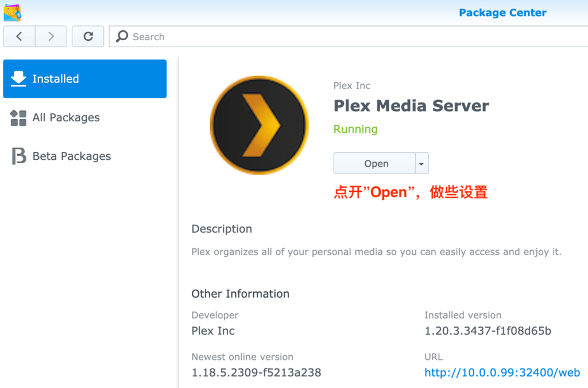Click the Description heading

pyautogui.click(x=222, y=229)
